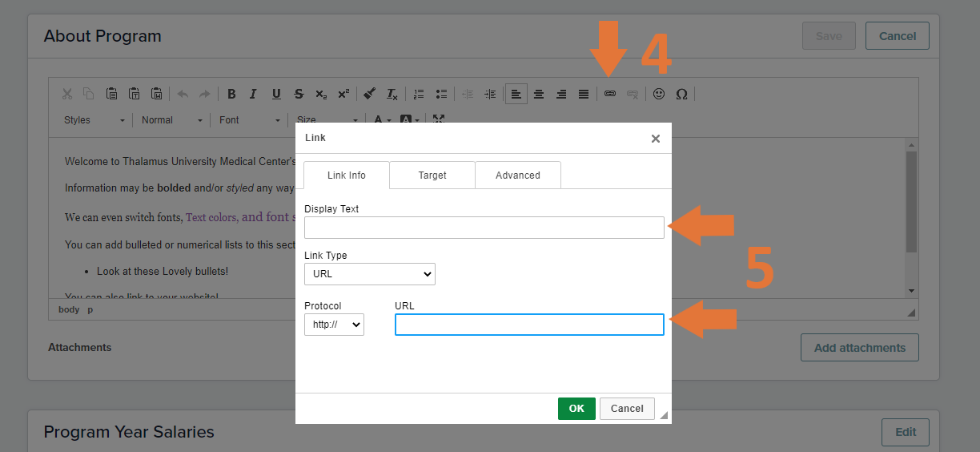Click the Copy icon in editor toolbar
Viewport: 980px width, 452px height.
89,94
